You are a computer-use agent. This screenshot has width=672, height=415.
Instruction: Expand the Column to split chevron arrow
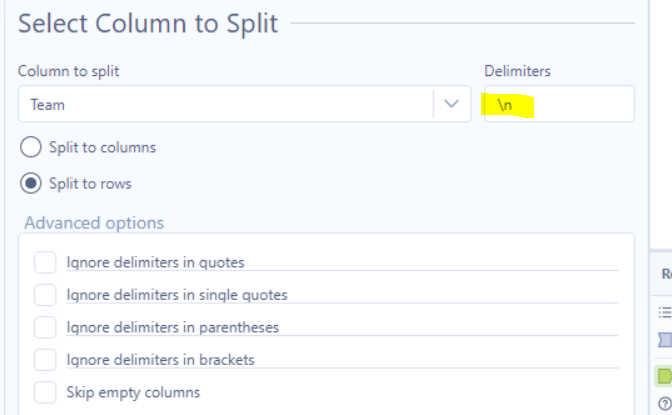(x=451, y=104)
